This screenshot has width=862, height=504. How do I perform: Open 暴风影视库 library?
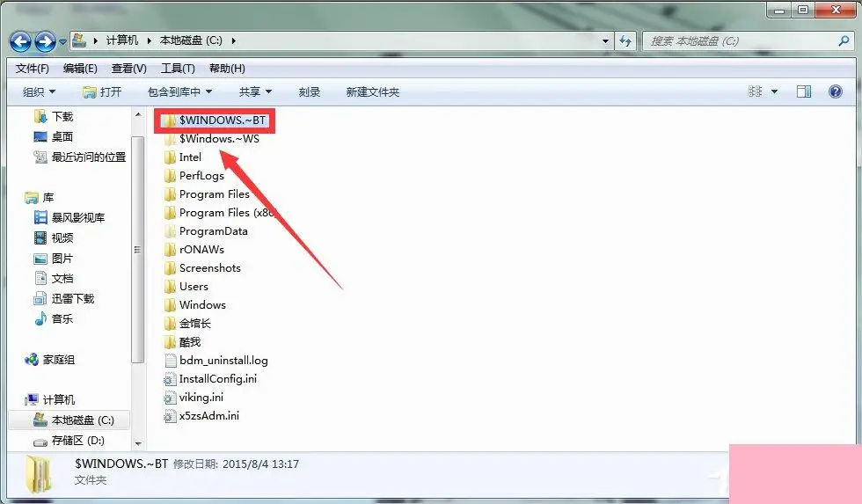69,217
